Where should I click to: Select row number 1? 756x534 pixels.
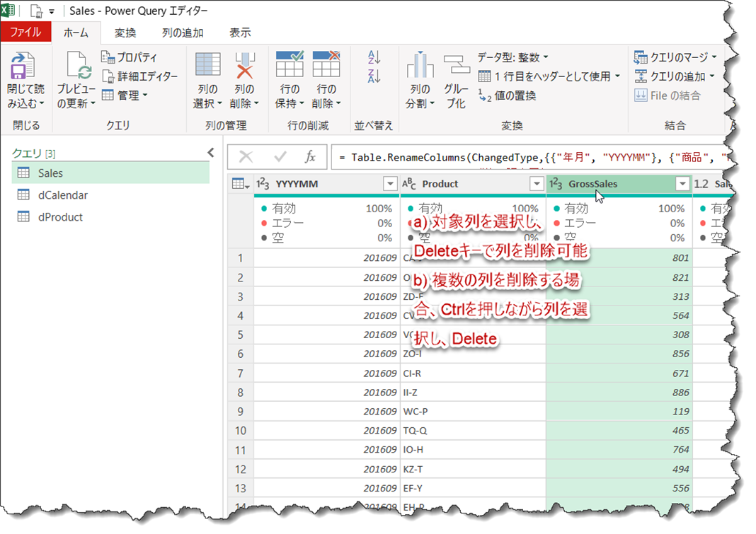pyautogui.click(x=240, y=258)
